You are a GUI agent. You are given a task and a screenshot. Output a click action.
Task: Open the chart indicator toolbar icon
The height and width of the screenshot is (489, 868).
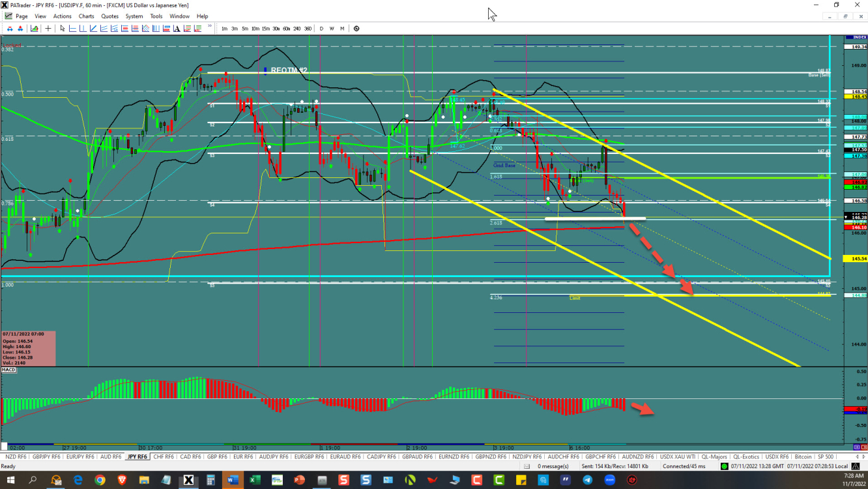[34, 28]
